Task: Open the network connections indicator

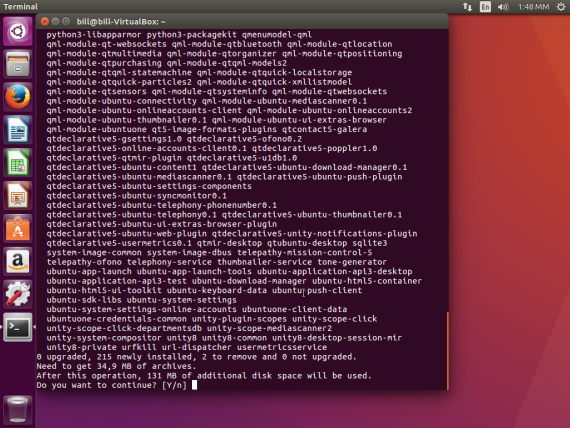Action: 467,7
